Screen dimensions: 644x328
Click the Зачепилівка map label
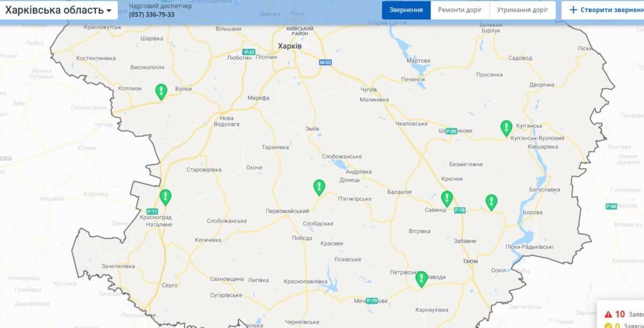[118, 266]
